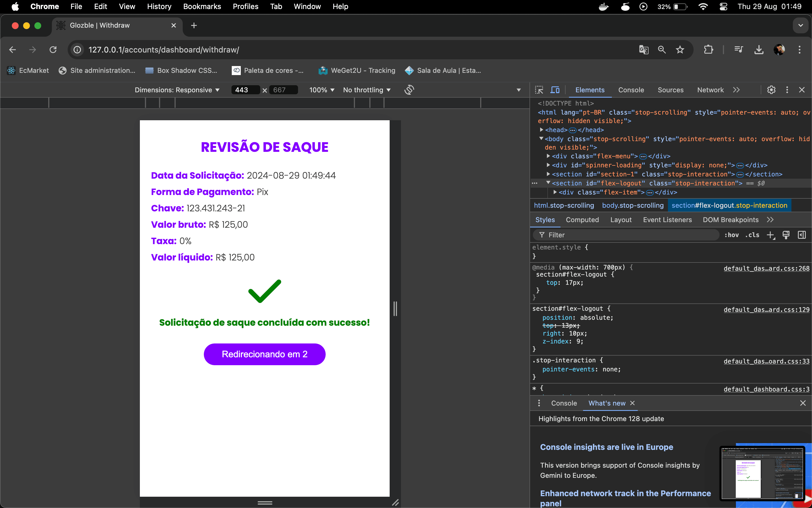Close the What's new tab
812x508 pixels.
click(632, 403)
